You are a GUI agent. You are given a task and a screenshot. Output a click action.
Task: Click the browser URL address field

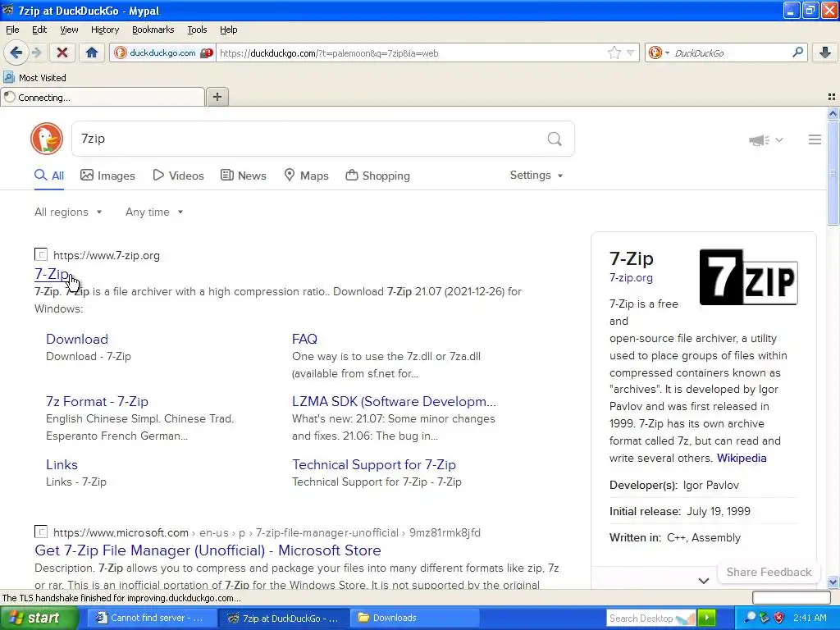click(411, 53)
